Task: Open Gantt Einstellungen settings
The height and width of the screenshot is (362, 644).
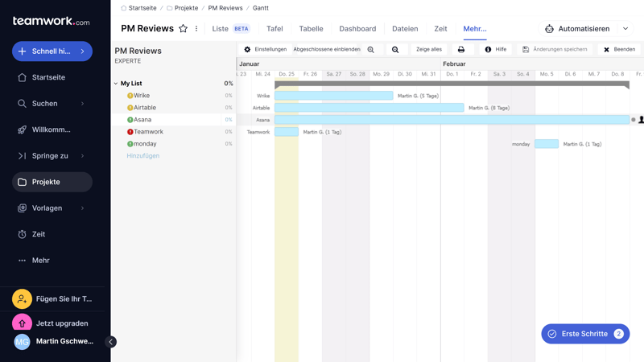Action: coord(265,50)
